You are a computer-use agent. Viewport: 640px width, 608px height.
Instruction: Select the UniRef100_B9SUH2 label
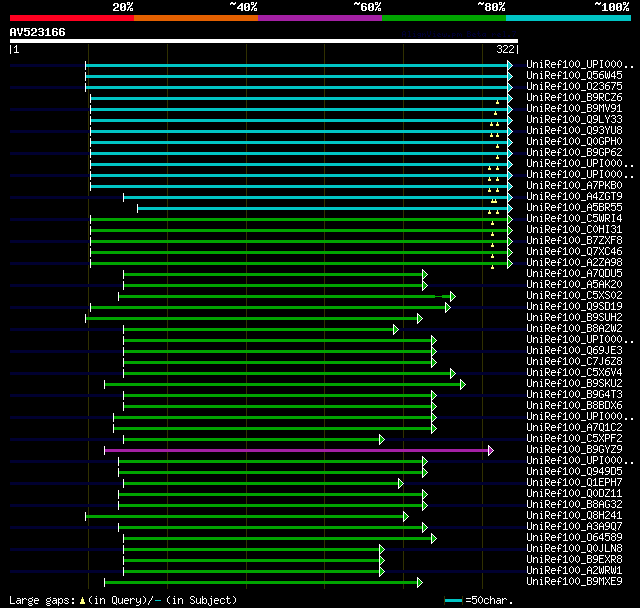574,317
